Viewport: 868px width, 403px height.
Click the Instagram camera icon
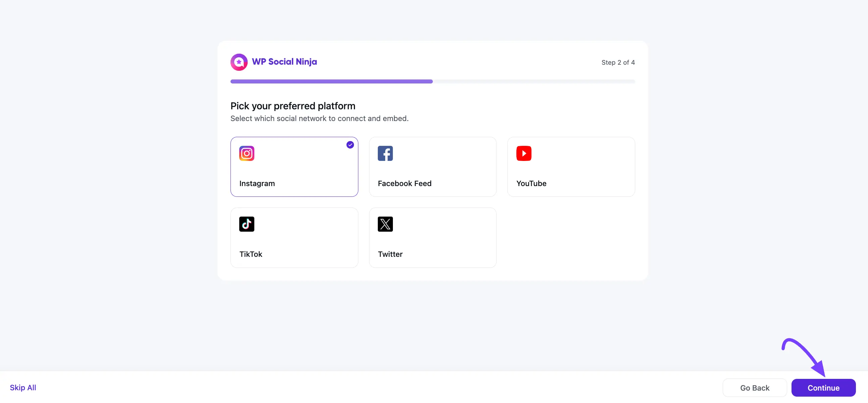tap(246, 153)
